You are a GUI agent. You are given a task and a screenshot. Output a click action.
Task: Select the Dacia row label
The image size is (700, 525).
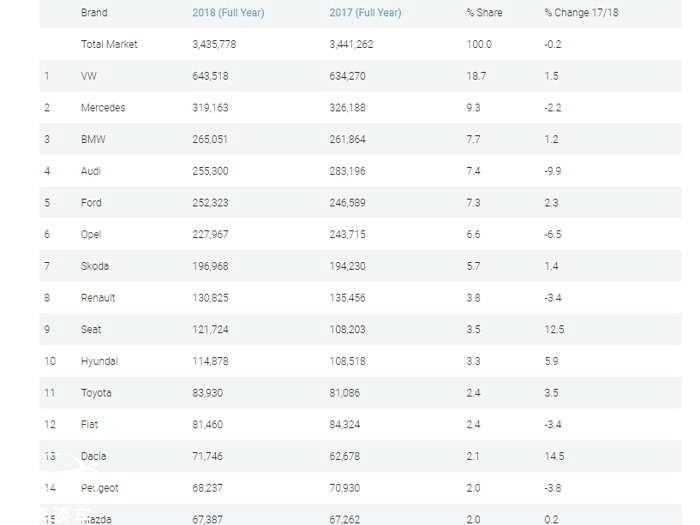93,457
